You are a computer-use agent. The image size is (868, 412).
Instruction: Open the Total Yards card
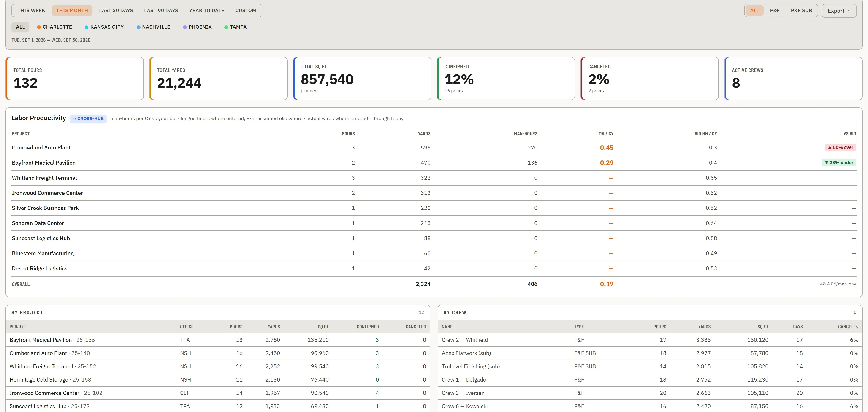[218, 79]
